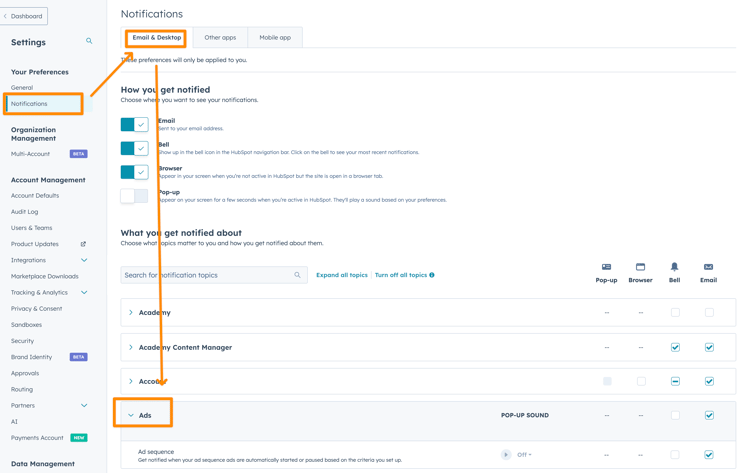Screen dimensions: 740x473
Task: Expand the Account topic chevron
Action: 131,381
